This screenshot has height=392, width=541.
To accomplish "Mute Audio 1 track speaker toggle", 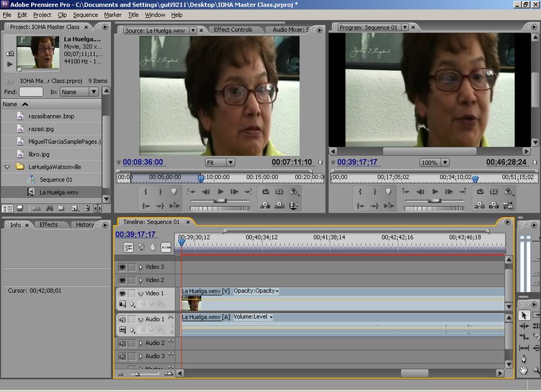I will click(x=122, y=319).
